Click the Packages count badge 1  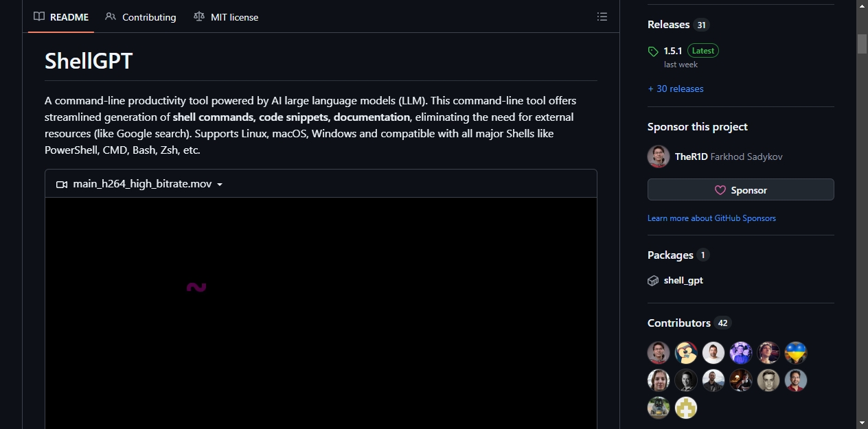click(703, 255)
